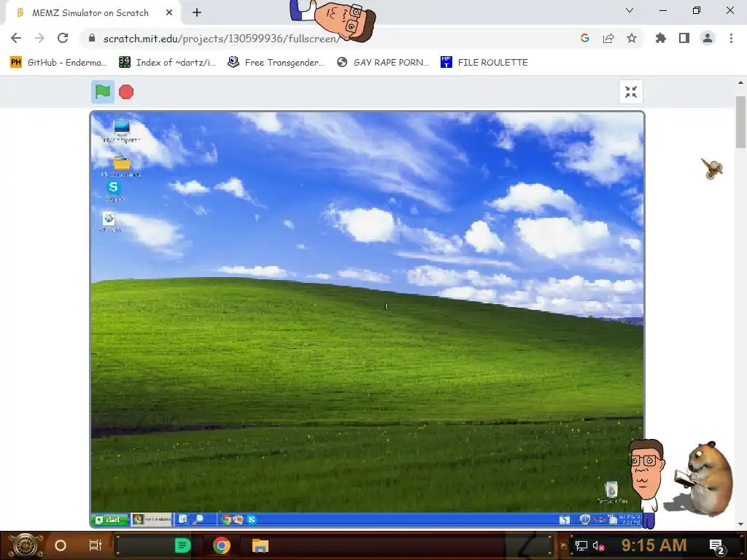Click the open window button on the XP taskbar
Viewport: 747px width, 560px height.
(152, 519)
